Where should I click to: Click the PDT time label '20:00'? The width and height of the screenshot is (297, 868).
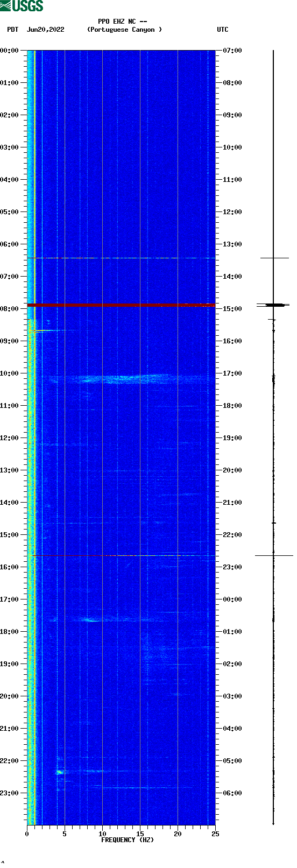pos(9,696)
